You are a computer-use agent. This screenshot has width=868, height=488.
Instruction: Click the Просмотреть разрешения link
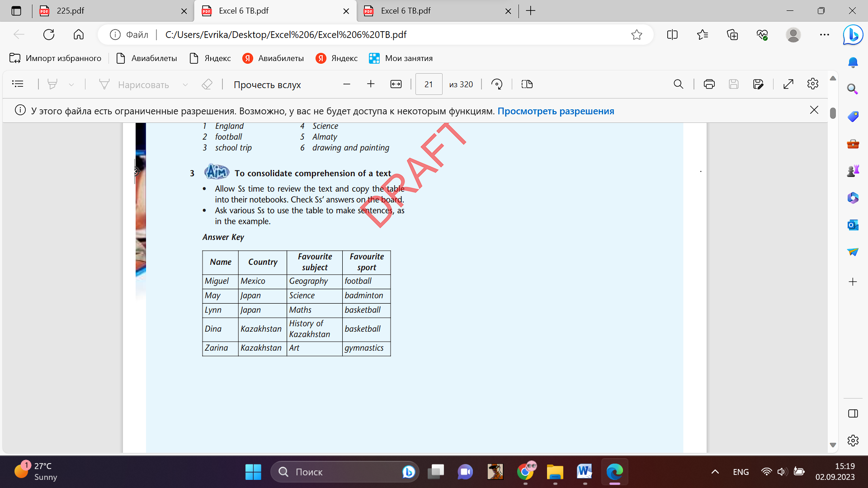pos(556,111)
